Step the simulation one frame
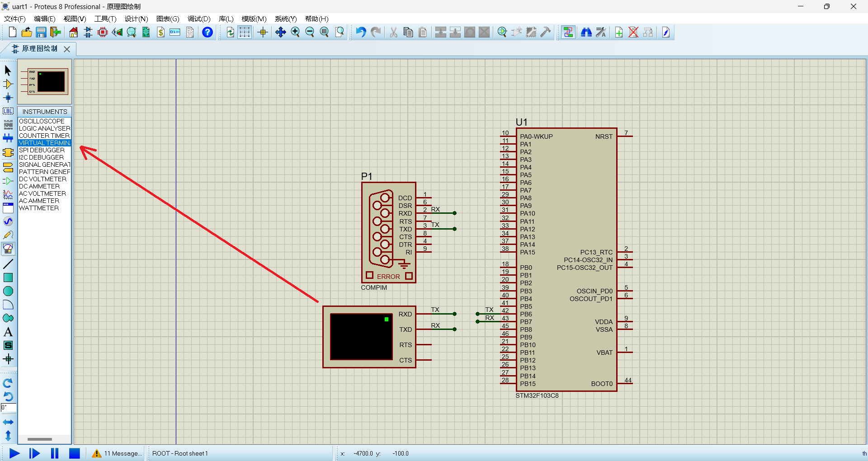Image resolution: width=868 pixels, height=461 pixels. tap(34, 453)
